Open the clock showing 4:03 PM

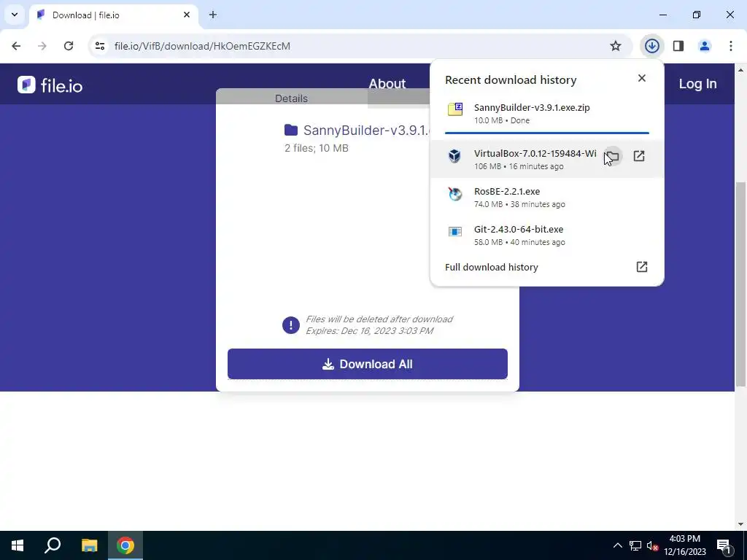[x=684, y=545]
